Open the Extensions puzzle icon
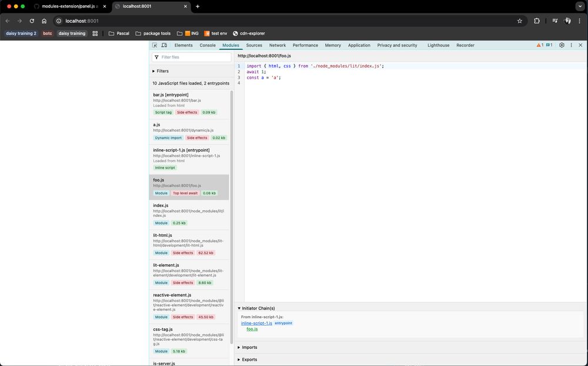This screenshot has width=588, height=366. [x=537, y=21]
